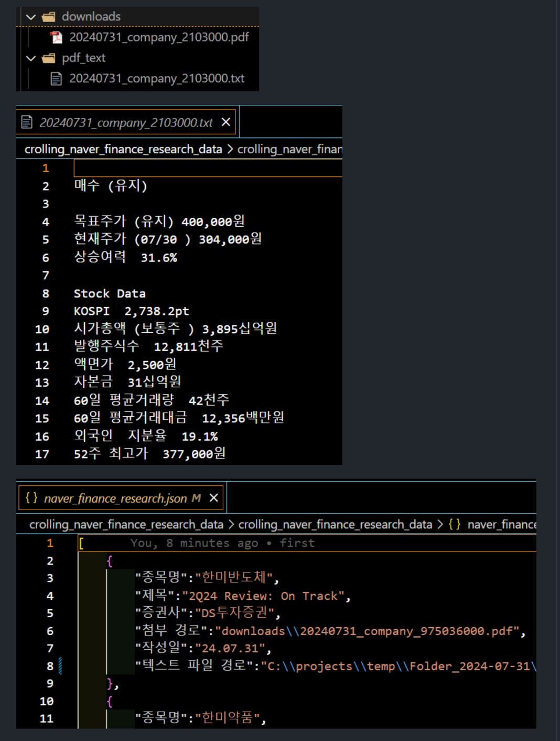This screenshot has height=741, width=560.
Task: Place cursor on the 'Stock Data' line
Action: [110, 294]
